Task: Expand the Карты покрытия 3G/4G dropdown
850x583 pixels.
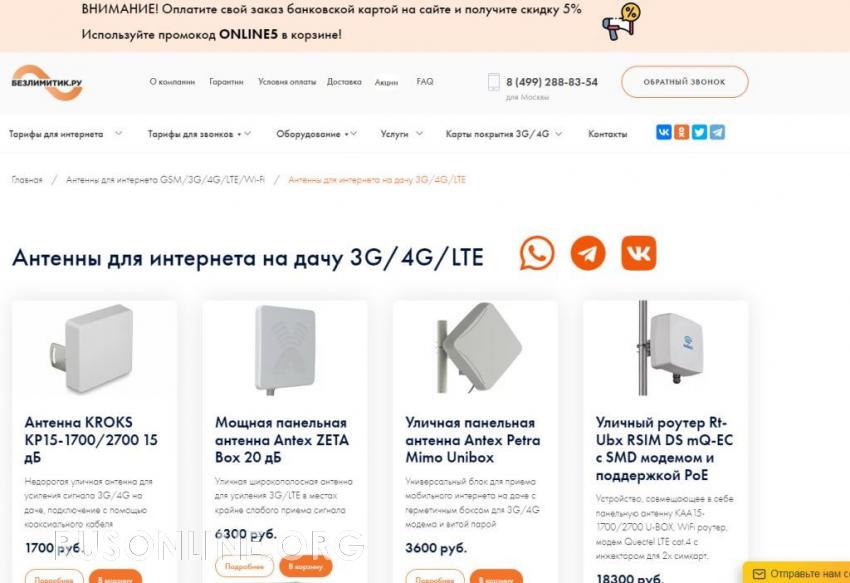Action: click(504, 134)
